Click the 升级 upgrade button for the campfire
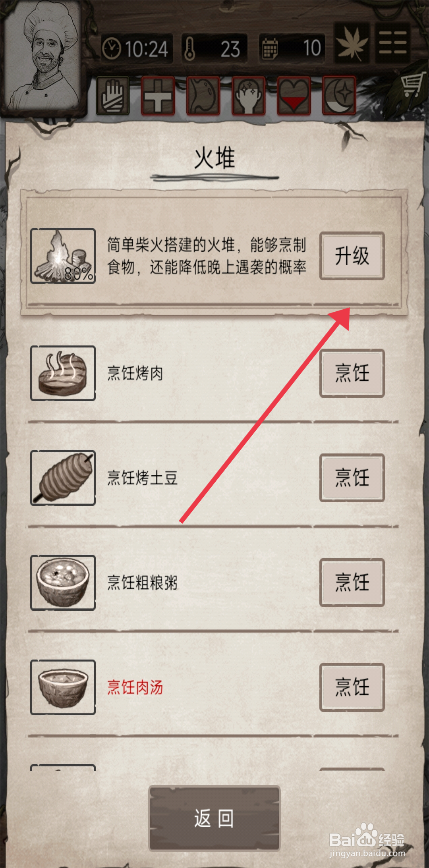Screen dimensions: 429x868 tap(352, 256)
